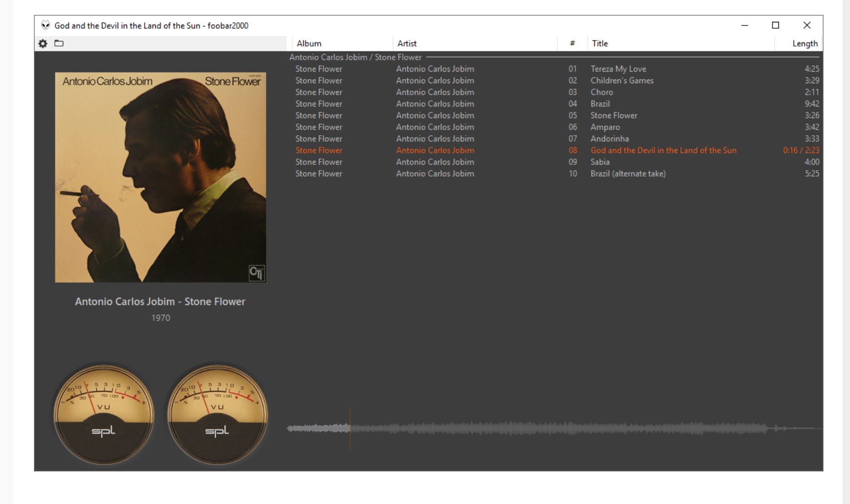
Task: Click Artist cell in the Sabia row
Action: pyautogui.click(x=435, y=162)
